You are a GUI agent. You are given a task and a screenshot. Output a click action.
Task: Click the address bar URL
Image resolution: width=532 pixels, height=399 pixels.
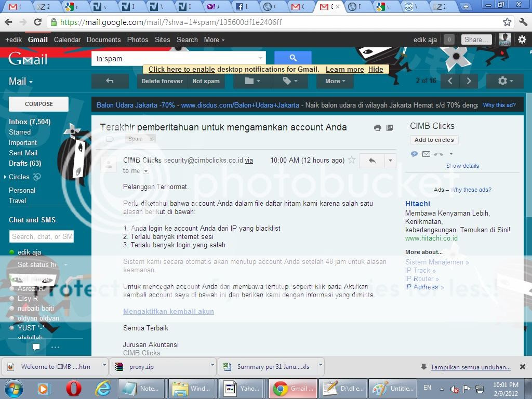tap(170, 22)
